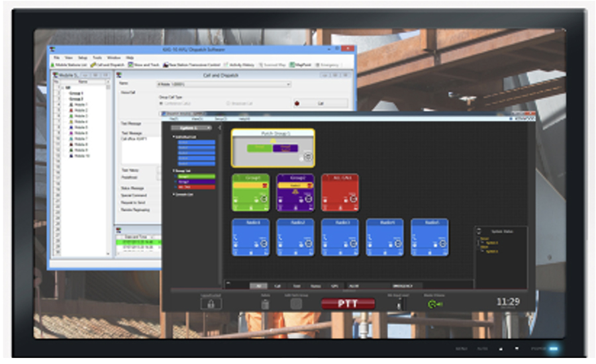Click the warning triangle on purple Group2 tile
Image resolution: width=596 pixels, height=364 pixels.
[295, 191]
